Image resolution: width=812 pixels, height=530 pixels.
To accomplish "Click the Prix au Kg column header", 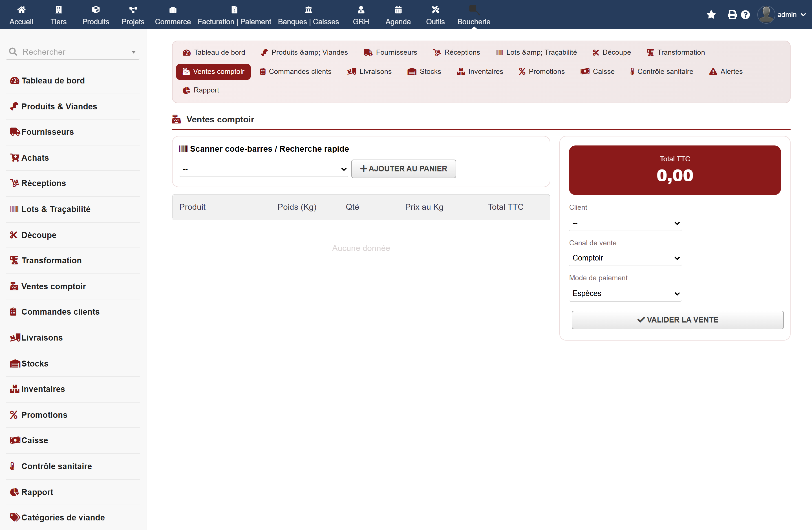I will [424, 207].
